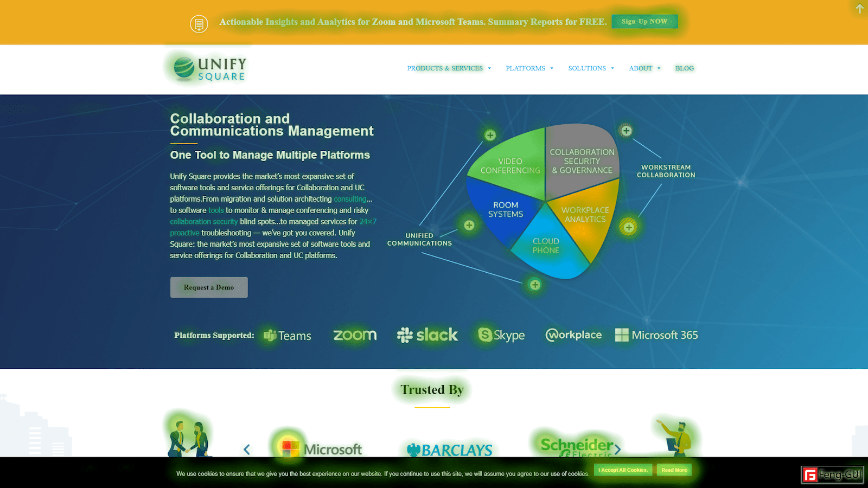Select the Cloud Phone pie segment

[x=546, y=246]
